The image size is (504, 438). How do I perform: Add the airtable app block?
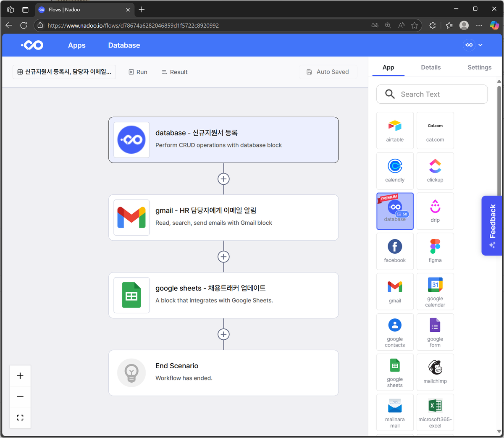coord(395,130)
